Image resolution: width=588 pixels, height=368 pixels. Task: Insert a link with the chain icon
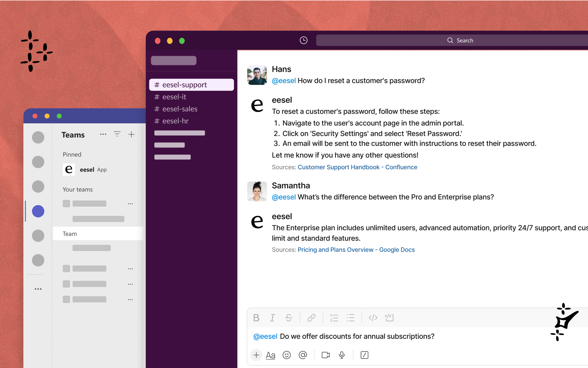click(311, 318)
